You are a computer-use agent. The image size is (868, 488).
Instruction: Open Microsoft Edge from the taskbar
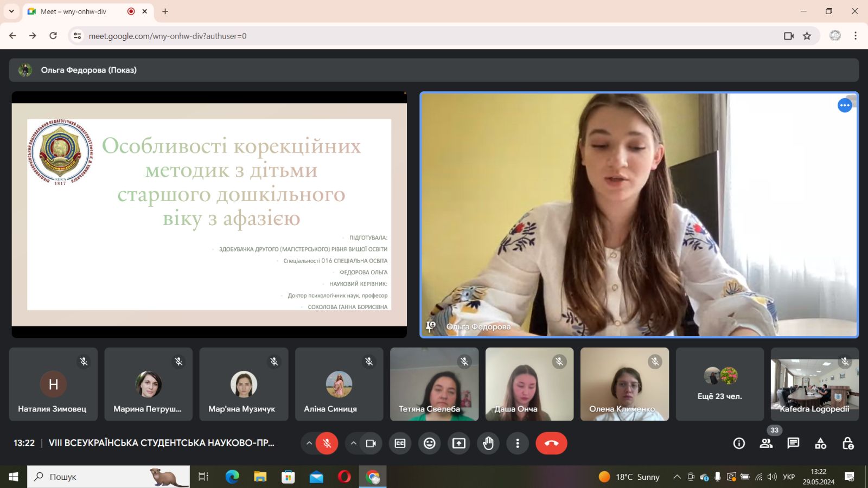point(232,477)
